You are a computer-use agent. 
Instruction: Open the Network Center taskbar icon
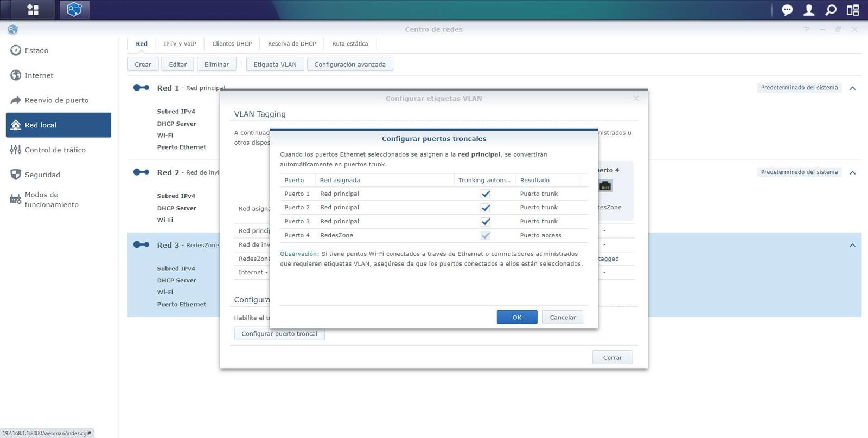click(74, 10)
